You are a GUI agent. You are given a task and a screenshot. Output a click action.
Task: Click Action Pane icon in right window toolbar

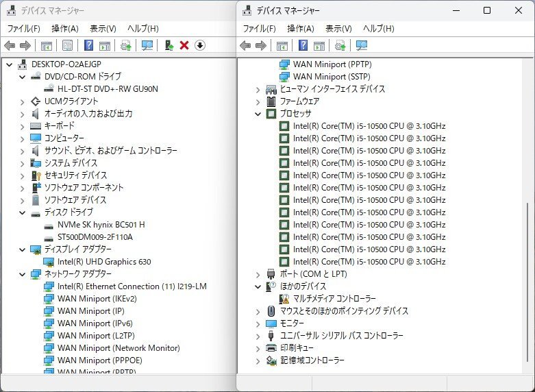(319, 45)
